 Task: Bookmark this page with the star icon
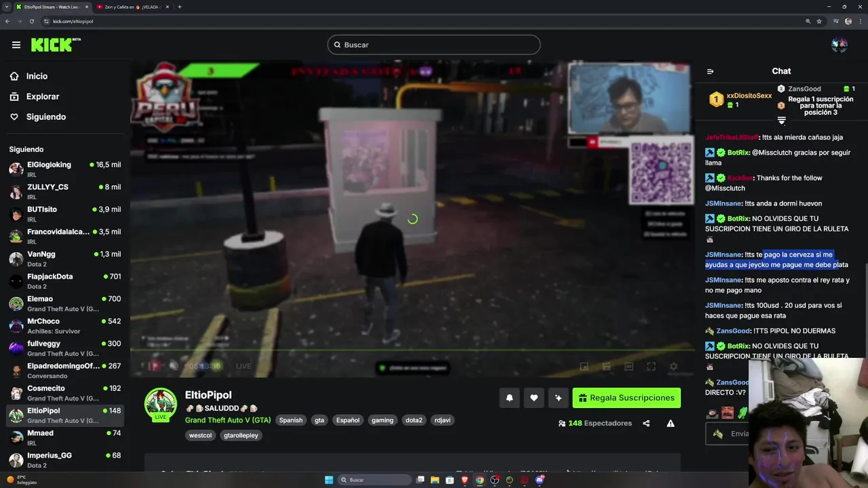click(x=819, y=21)
